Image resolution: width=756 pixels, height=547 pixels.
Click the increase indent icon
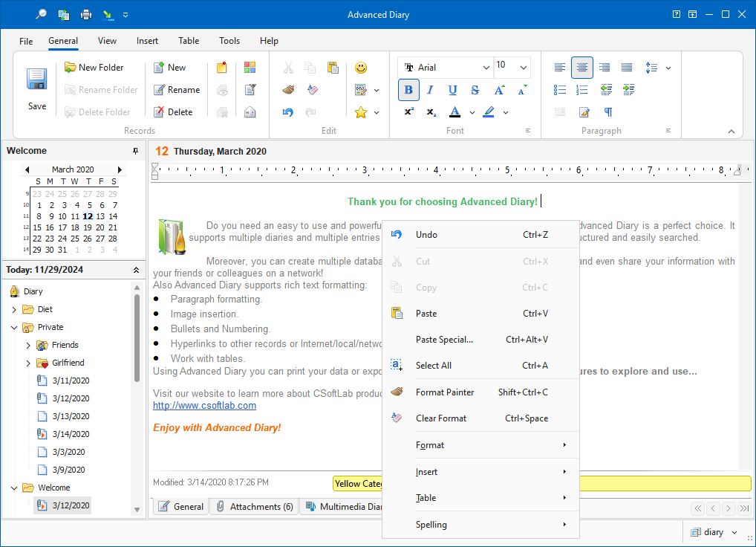tap(628, 90)
